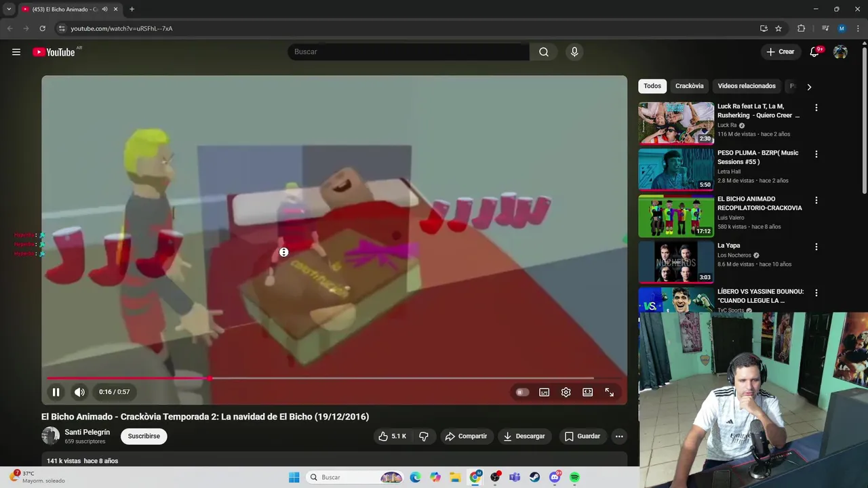
Task: Select the Todos filter chip
Action: [x=652, y=86]
